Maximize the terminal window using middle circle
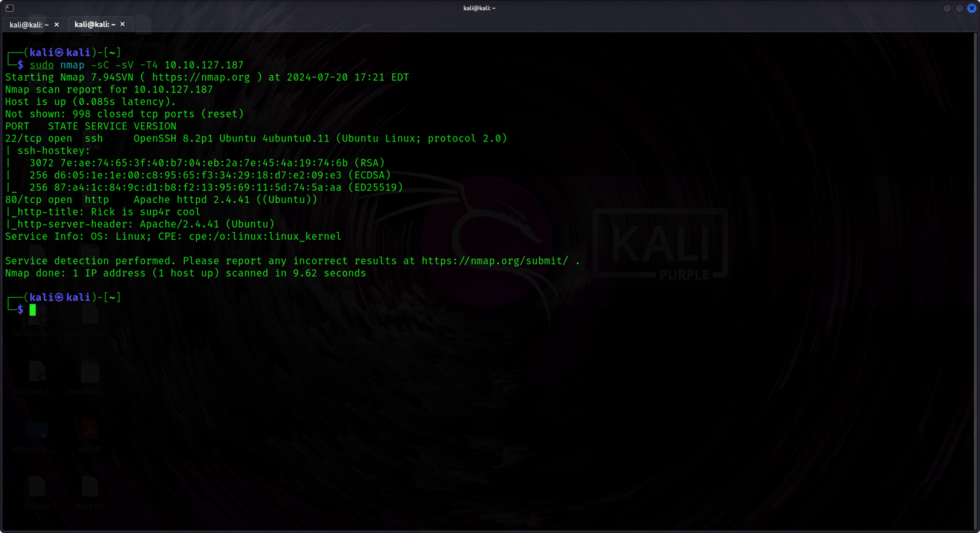 point(959,8)
